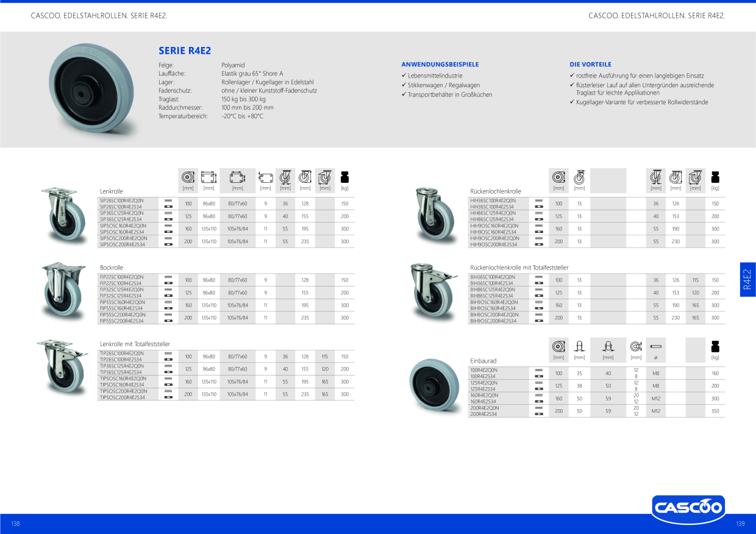
Task: Click the Lenkrolle table title
Action: click(112, 191)
